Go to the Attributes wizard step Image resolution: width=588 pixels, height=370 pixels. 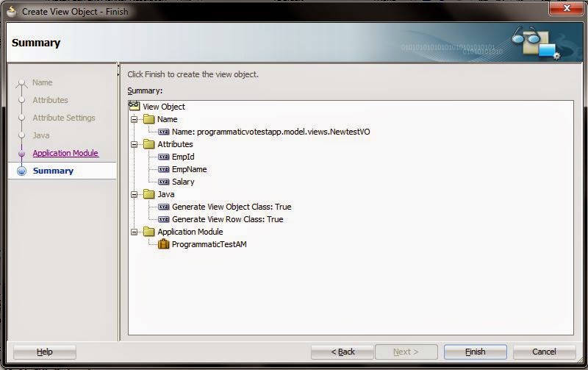click(x=50, y=100)
